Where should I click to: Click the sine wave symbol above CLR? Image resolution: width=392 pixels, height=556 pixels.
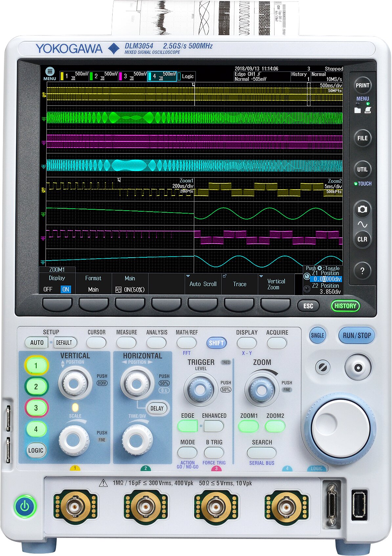click(362, 225)
